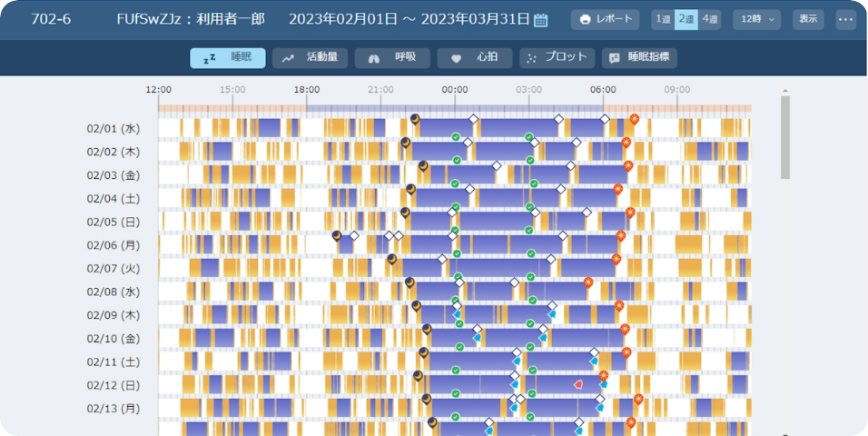Click the bedtime moon marker on 02/07

391,259
